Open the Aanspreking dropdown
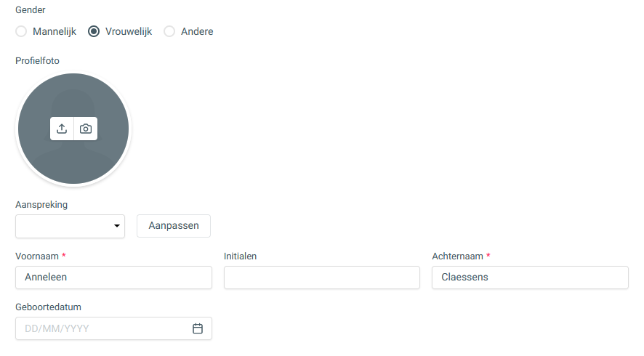Viewport: 644px width, 356px height. (70, 226)
